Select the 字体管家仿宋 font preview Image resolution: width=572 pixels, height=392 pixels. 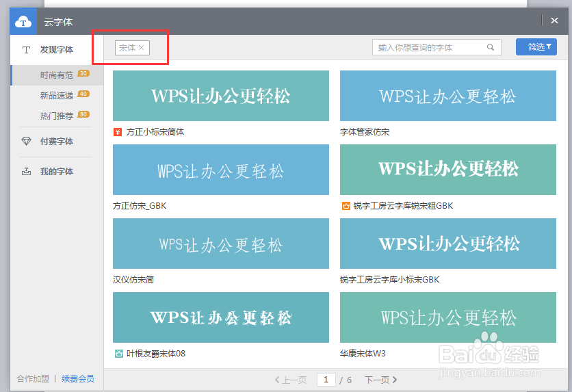point(448,96)
